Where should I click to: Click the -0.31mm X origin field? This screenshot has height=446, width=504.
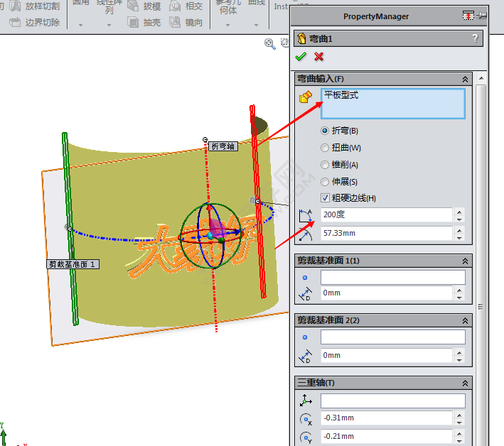tap(387, 418)
